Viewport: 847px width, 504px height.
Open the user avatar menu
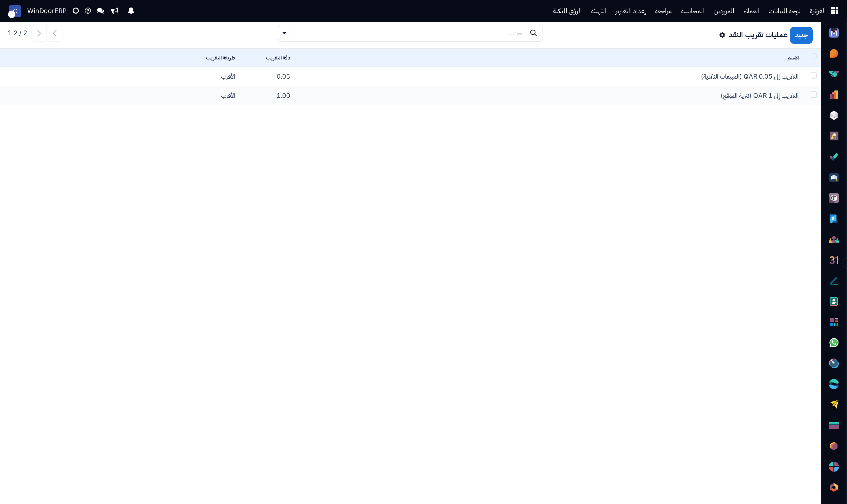(15, 11)
